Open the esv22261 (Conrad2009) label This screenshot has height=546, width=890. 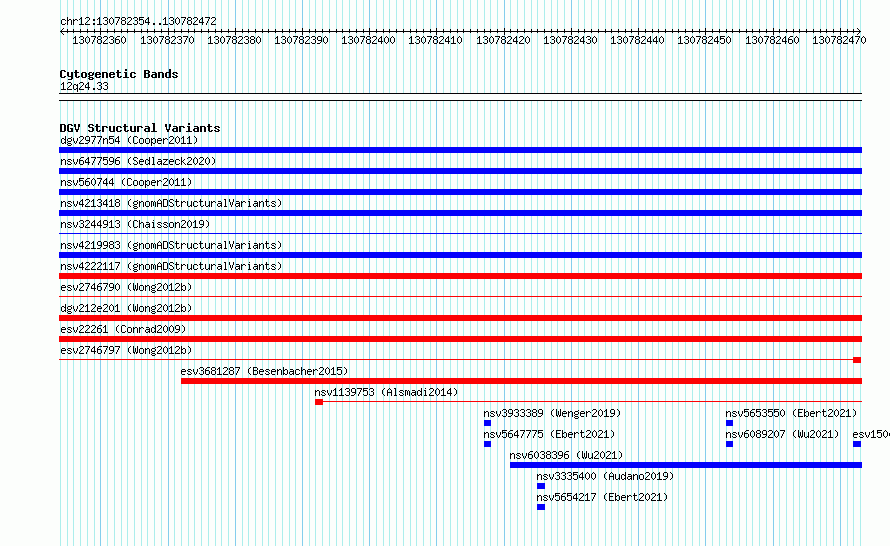pyautogui.click(x=123, y=329)
